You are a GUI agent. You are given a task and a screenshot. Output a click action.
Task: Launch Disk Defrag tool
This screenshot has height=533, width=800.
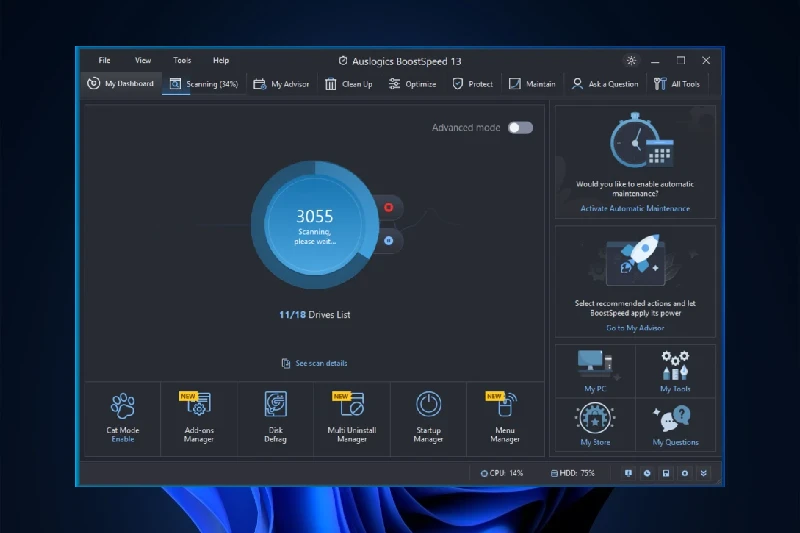pos(276,417)
